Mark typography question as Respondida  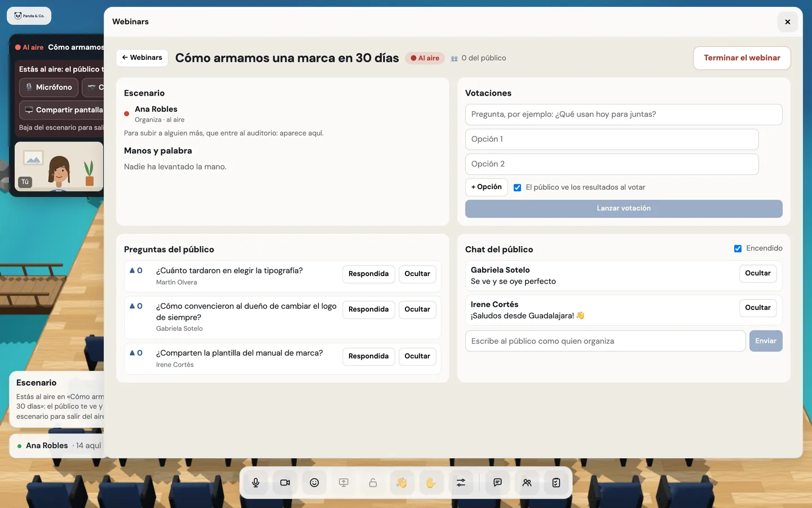[x=369, y=274]
